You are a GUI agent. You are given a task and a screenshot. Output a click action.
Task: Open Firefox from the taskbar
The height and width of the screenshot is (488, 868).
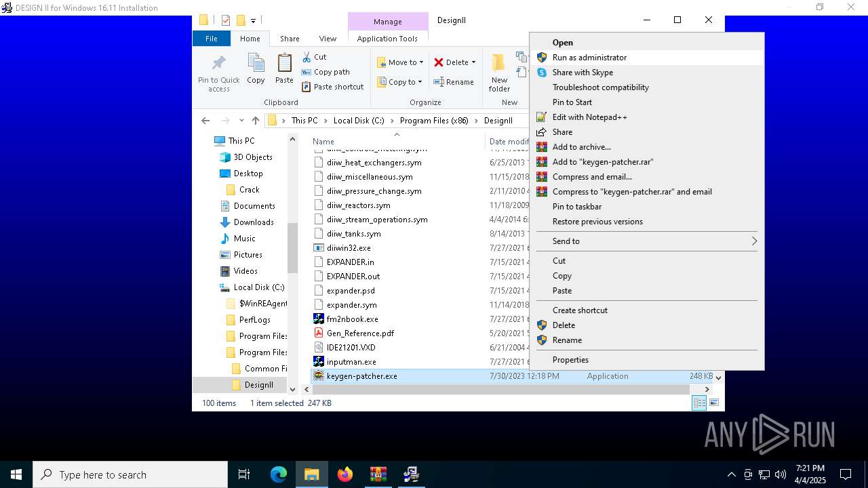coord(345,474)
